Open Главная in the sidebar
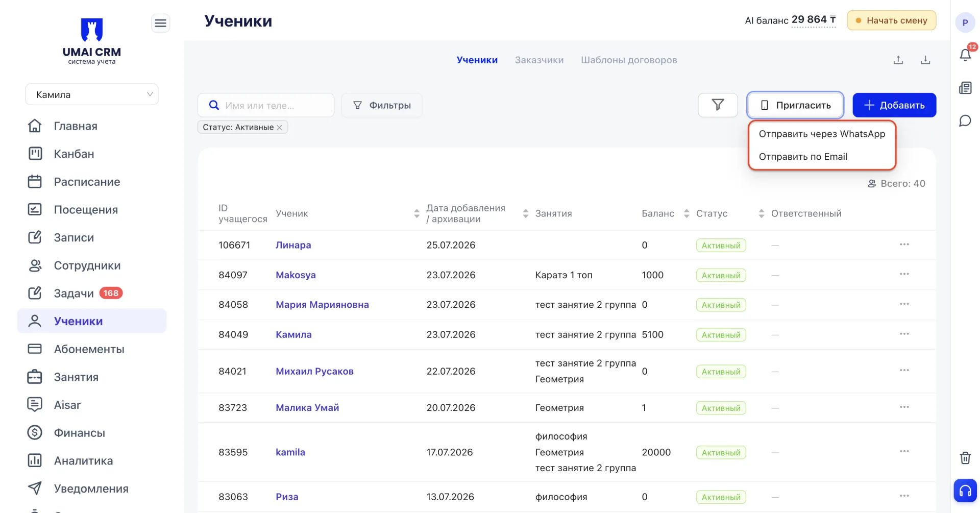 (x=92, y=126)
